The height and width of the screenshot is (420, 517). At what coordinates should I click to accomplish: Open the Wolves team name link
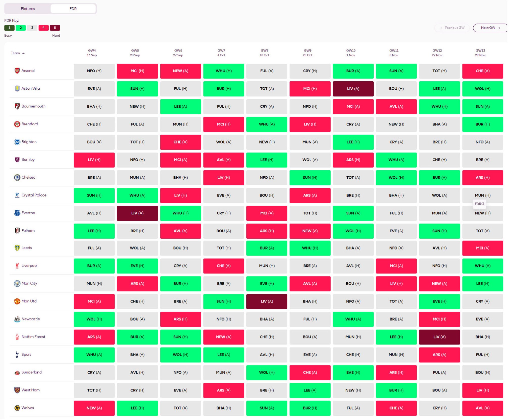tap(28, 408)
